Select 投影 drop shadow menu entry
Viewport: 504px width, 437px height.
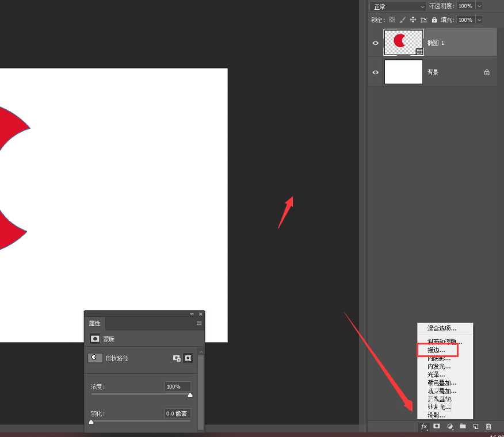[436, 414]
